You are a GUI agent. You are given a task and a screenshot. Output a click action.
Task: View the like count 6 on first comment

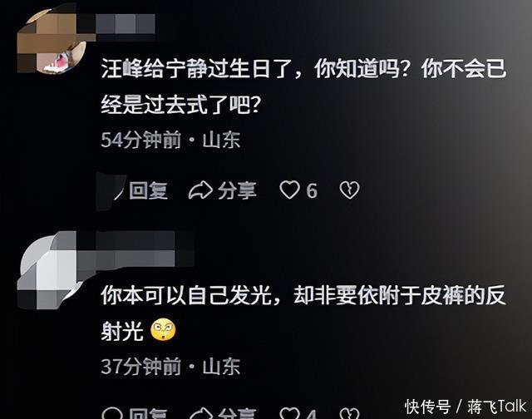[312, 190]
